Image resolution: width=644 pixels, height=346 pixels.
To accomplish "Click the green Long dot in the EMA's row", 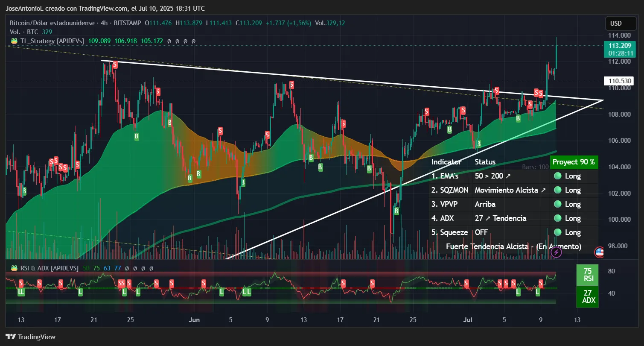I will coord(557,176).
